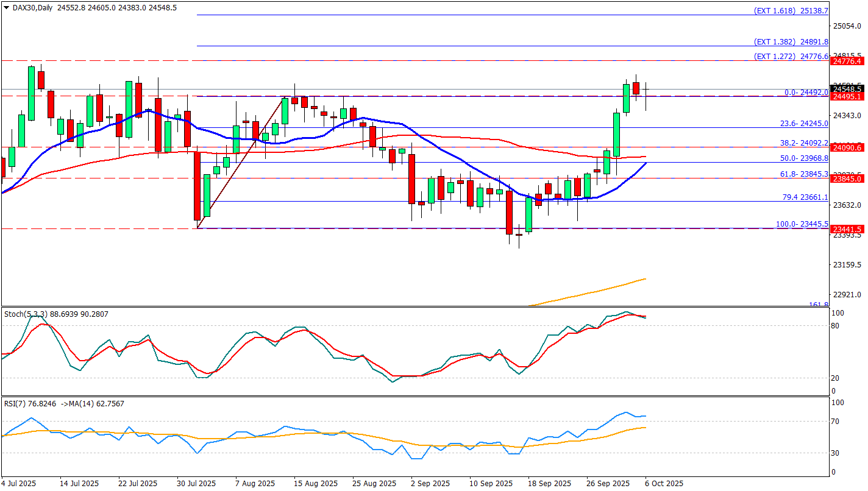Select the red 24495.1 price tag
The image size is (868, 491).
[847, 97]
